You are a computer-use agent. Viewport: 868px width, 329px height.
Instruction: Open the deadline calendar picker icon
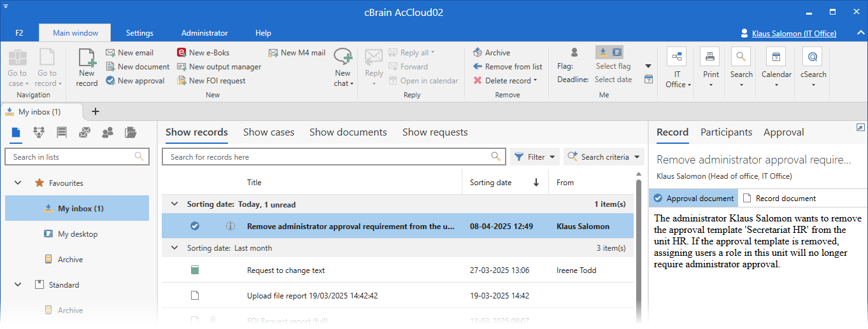click(648, 80)
